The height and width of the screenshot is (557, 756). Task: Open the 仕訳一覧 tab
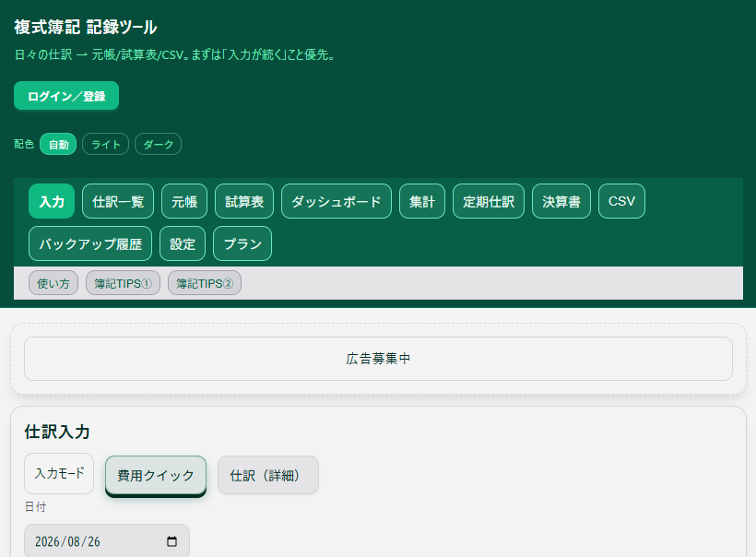pos(118,201)
